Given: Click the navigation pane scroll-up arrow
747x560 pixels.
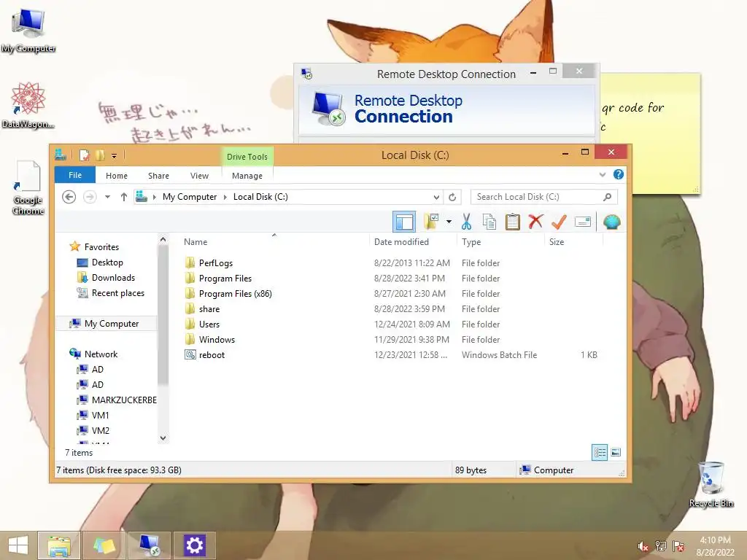Looking at the screenshot, I should tap(163, 239).
